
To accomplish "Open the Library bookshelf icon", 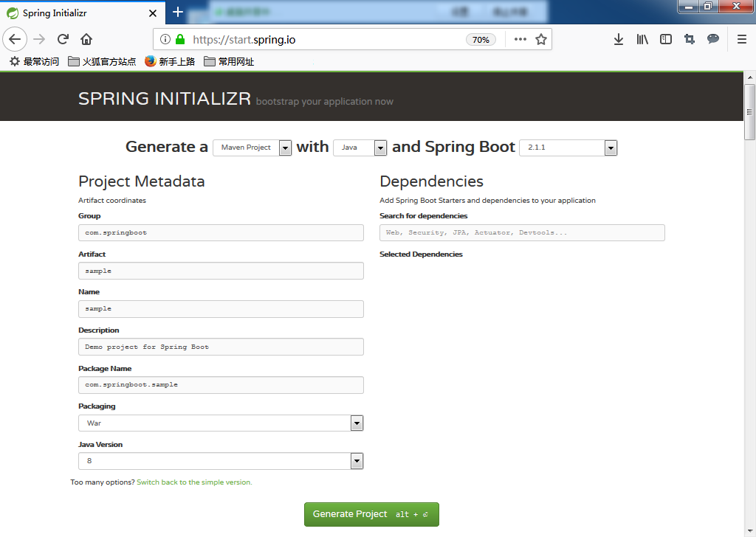I will 642,39.
